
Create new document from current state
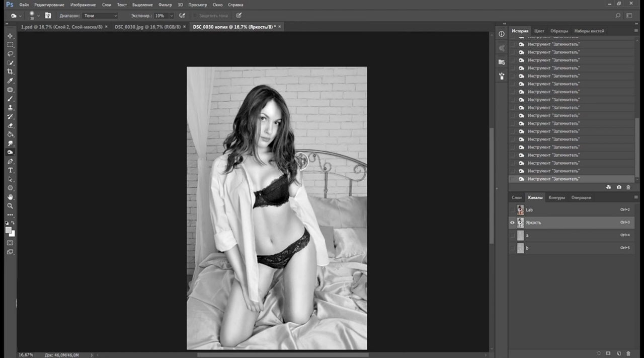click(x=608, y=187)
